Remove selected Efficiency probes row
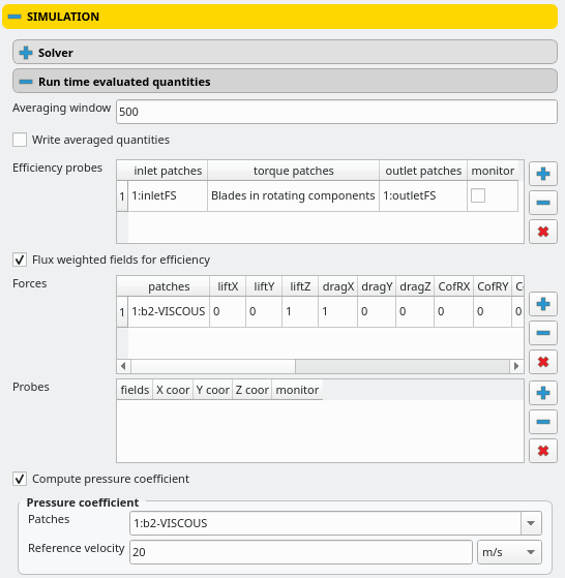Viewport: 565px width, 578px height. (543, 202)
